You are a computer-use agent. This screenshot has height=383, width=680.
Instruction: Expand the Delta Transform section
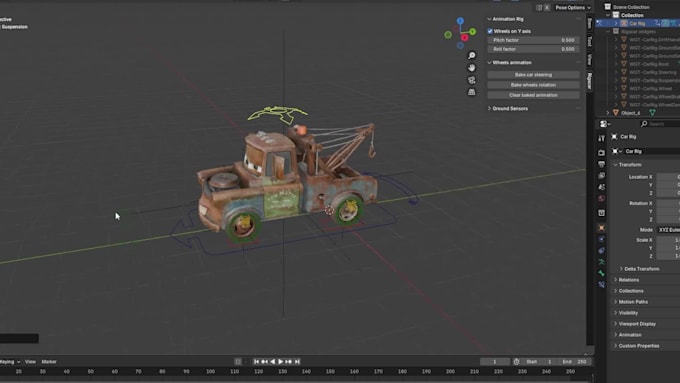tap(621, 269)
